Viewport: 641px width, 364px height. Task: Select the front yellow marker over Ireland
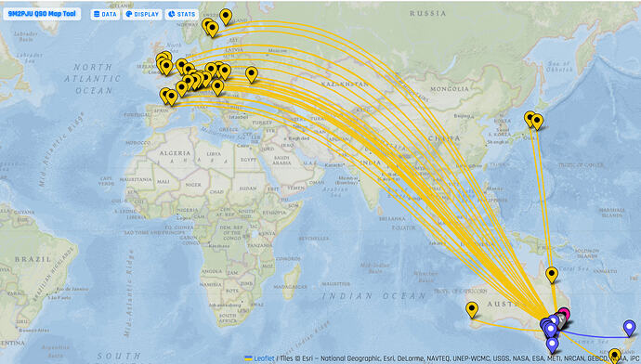[166, 67]
